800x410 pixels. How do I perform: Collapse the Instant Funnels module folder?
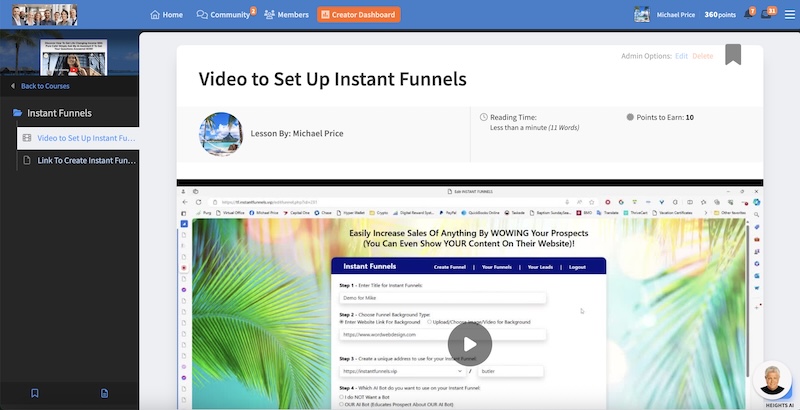coord(53,113)
